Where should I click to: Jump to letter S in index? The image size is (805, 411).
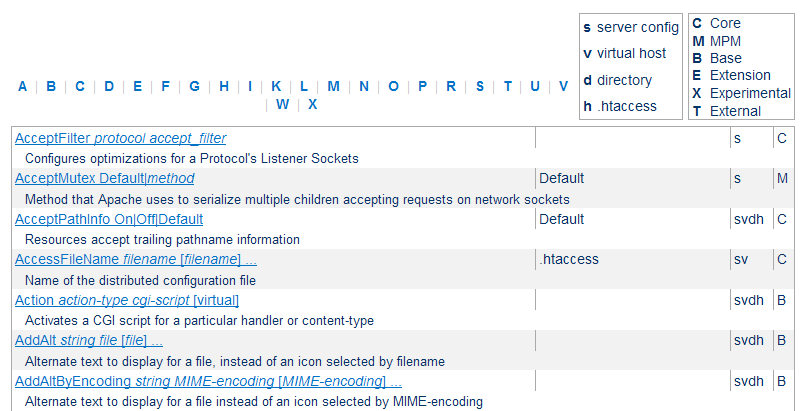480,86
